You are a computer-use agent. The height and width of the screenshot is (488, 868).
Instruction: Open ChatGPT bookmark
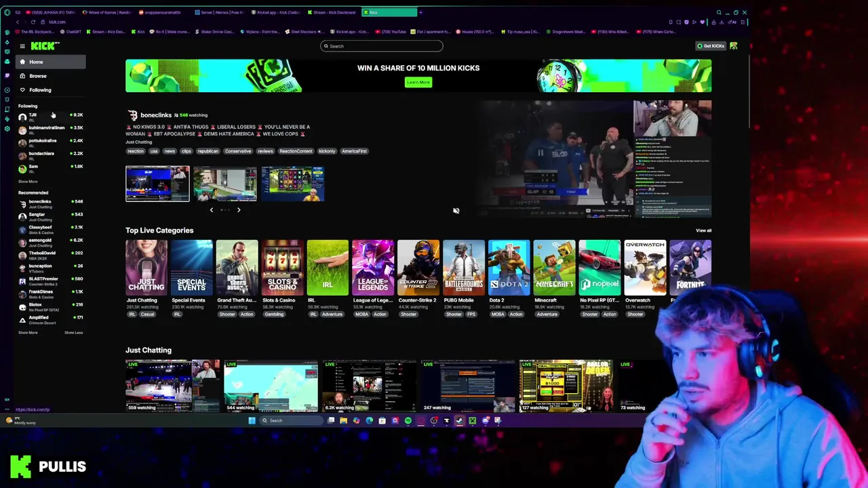click(x=71, y=32)
